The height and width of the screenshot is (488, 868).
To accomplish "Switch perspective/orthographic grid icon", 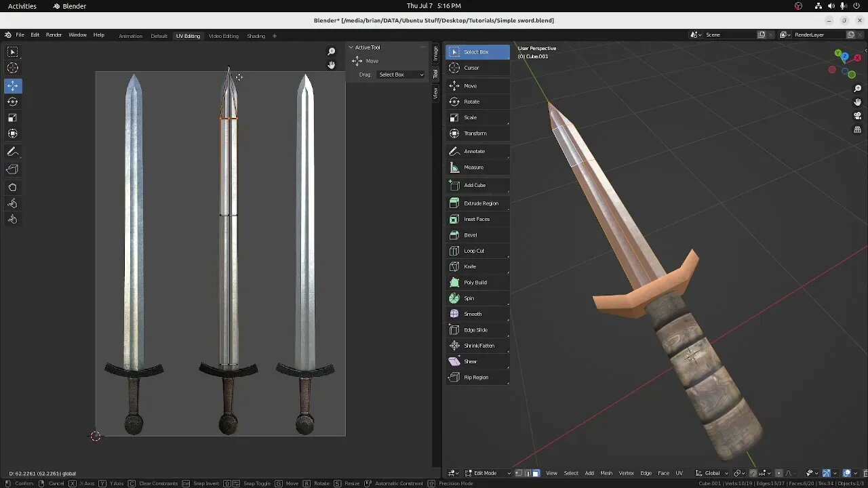I will pyautogui.click(x=858, y=129).
